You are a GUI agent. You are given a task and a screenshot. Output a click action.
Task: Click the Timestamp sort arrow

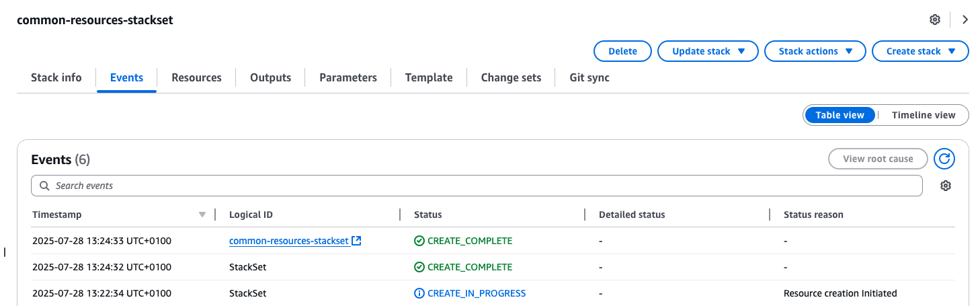coord(202,215)
